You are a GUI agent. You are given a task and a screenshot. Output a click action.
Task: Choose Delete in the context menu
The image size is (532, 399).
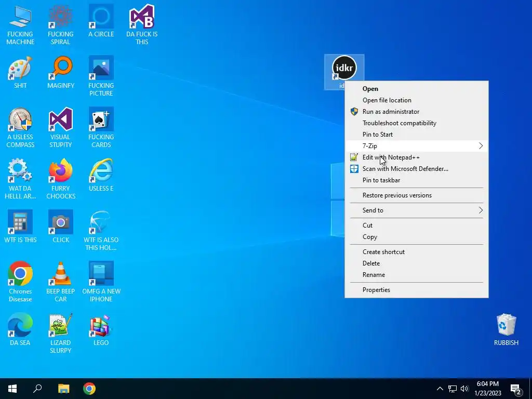(417, 263)
